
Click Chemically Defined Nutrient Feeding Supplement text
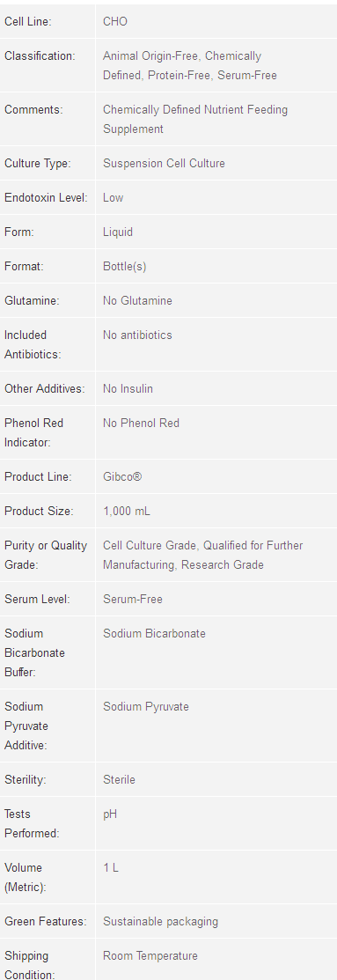[x=195, y=120]
